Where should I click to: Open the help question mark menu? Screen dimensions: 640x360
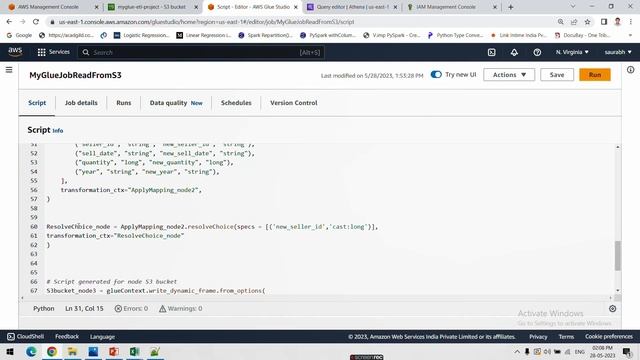537,52
